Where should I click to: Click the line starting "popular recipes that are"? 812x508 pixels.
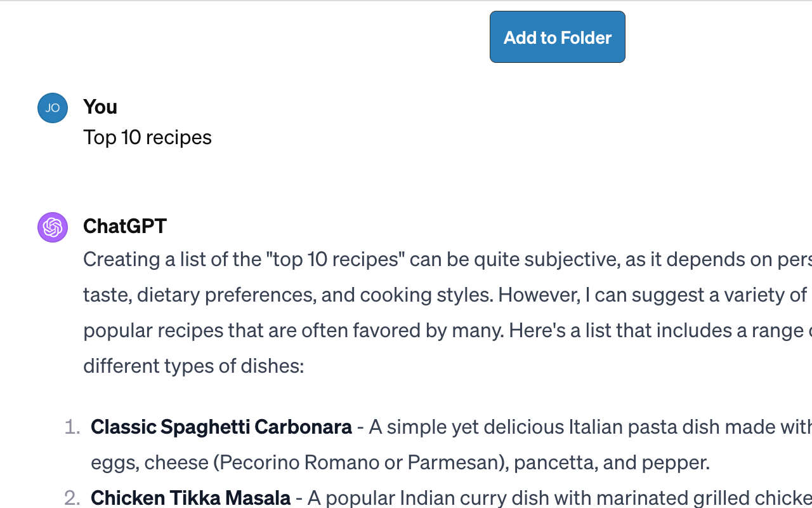pos(447,330)
